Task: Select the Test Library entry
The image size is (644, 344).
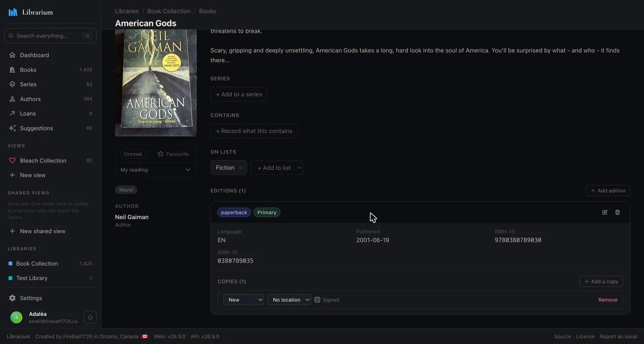Action: coord(50,278)
